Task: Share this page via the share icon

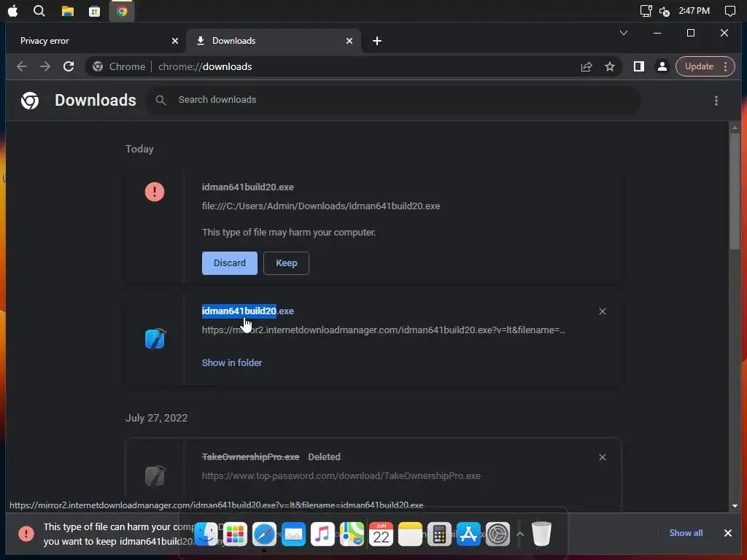Action: (587, 66)
